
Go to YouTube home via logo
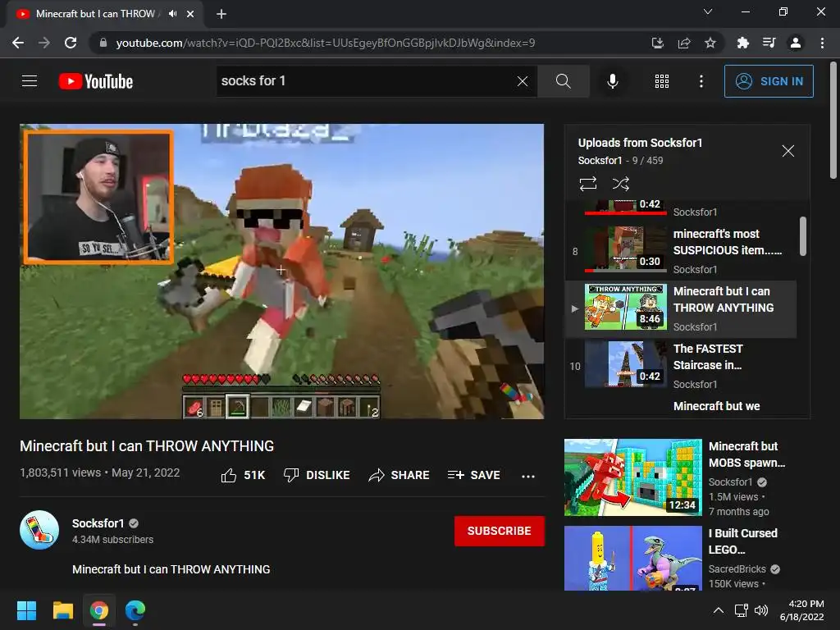(x=96, y=81)
